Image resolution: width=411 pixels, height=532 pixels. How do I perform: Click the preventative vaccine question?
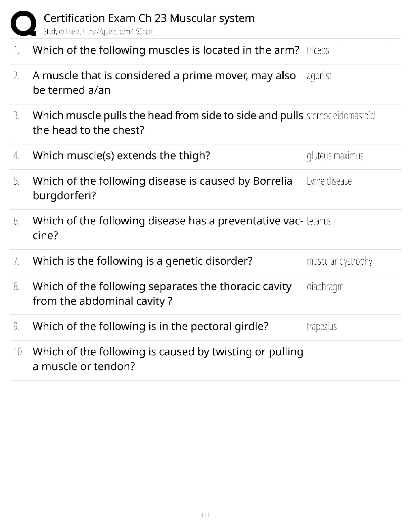(x=168, y=228)
